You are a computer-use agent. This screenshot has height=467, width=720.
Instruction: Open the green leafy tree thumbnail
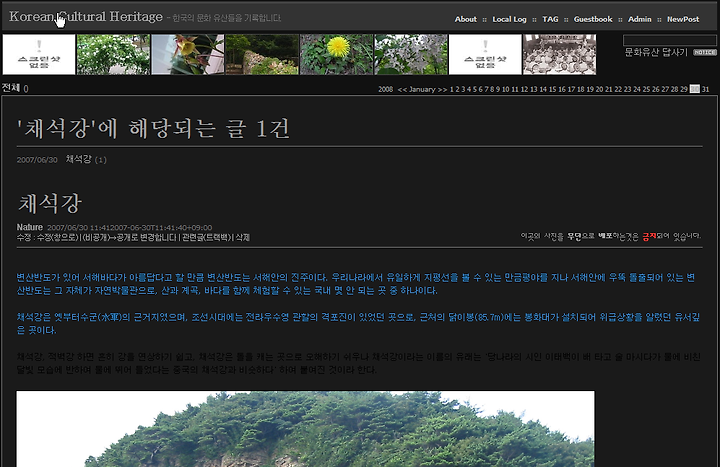point(113,54)
